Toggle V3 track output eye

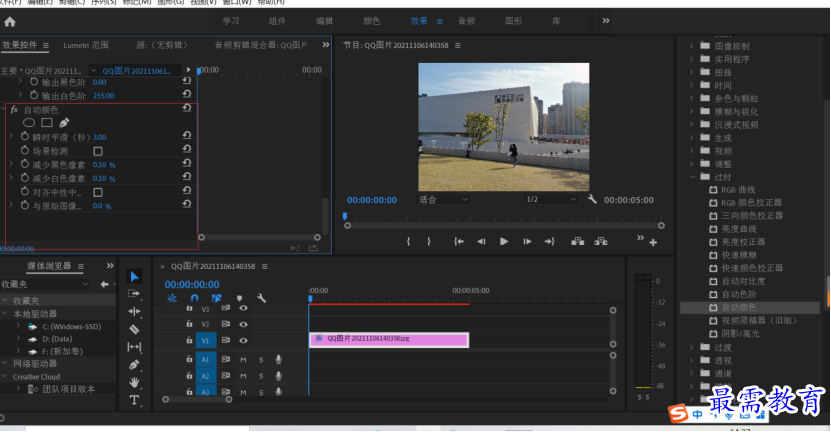(243, 308)
